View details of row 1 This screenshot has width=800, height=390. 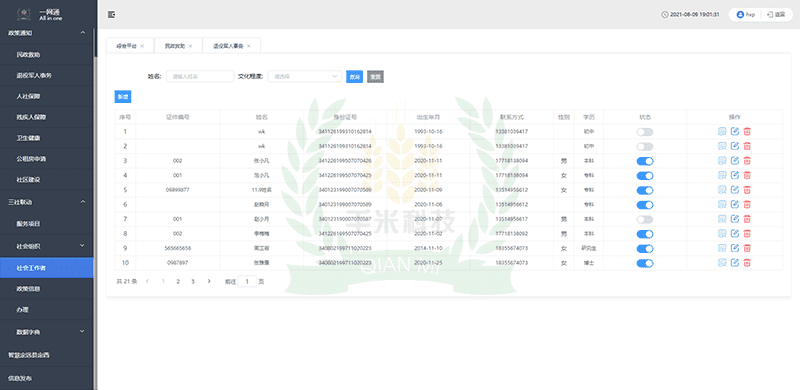pyautogui.click(x=722, y=132)
